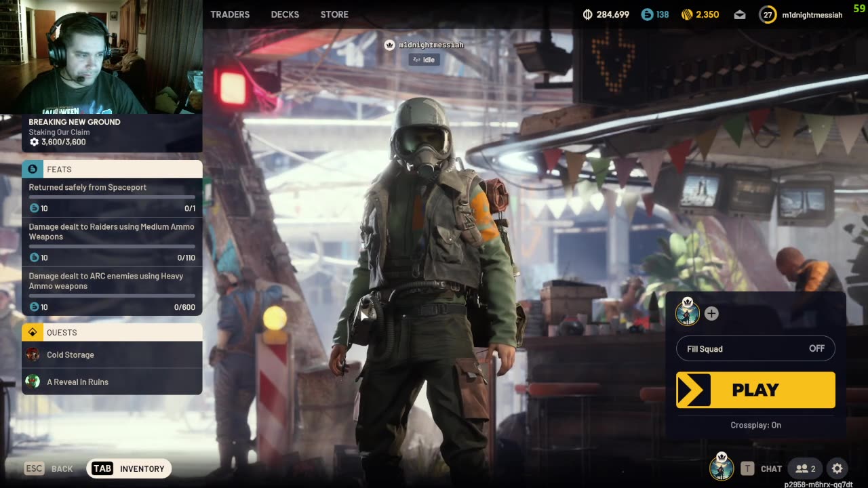This screenshot has width=868, height=488.
Task: Click the Cold Storage trader portrait icon
Action: click(x=33, y=354)
